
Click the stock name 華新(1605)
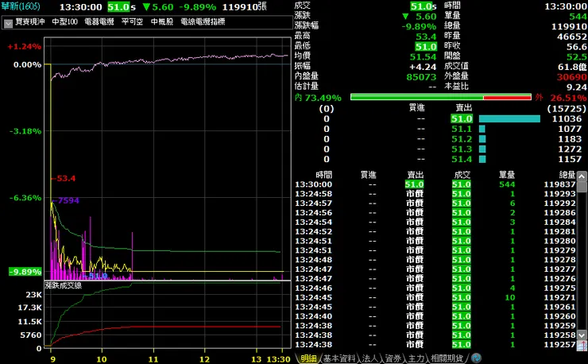(21, 6)
